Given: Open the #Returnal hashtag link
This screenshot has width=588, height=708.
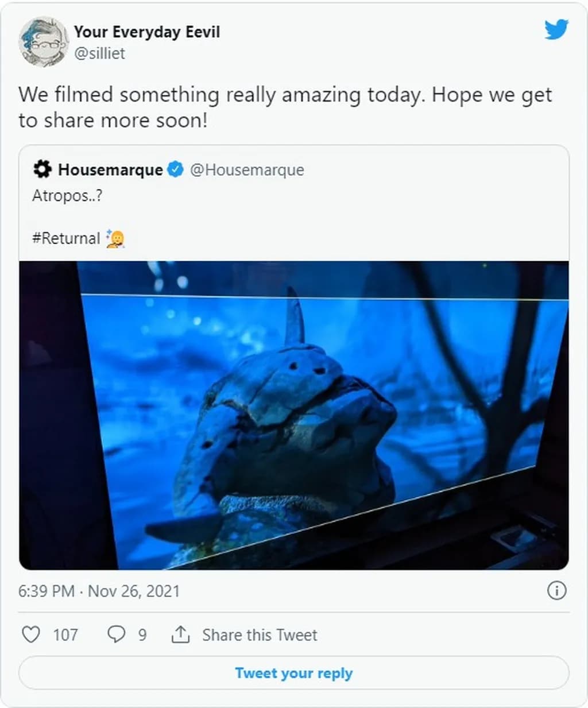Looking at the screenshot, I should tap(66, 238).
